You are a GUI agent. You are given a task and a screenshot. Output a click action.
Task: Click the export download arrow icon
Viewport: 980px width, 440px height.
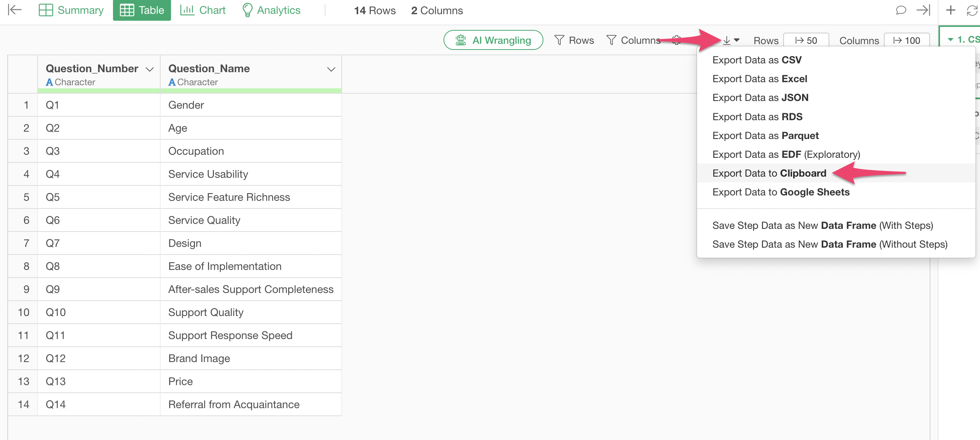pos(727,40)
